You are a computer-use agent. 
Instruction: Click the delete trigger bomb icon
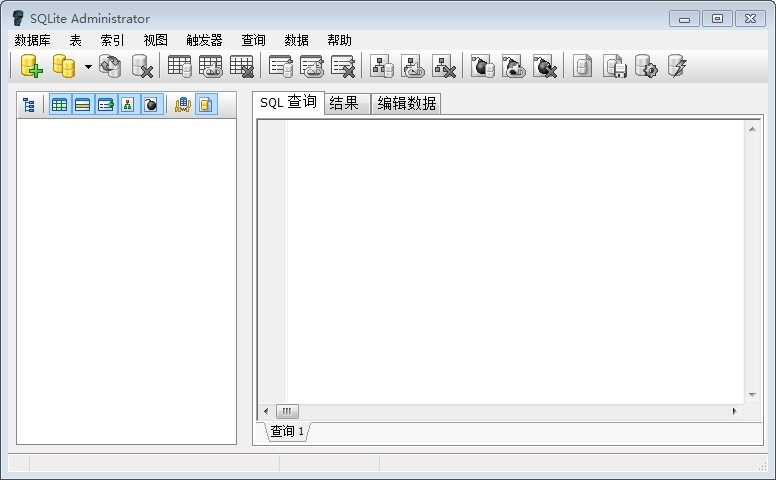tap(545, 66)
